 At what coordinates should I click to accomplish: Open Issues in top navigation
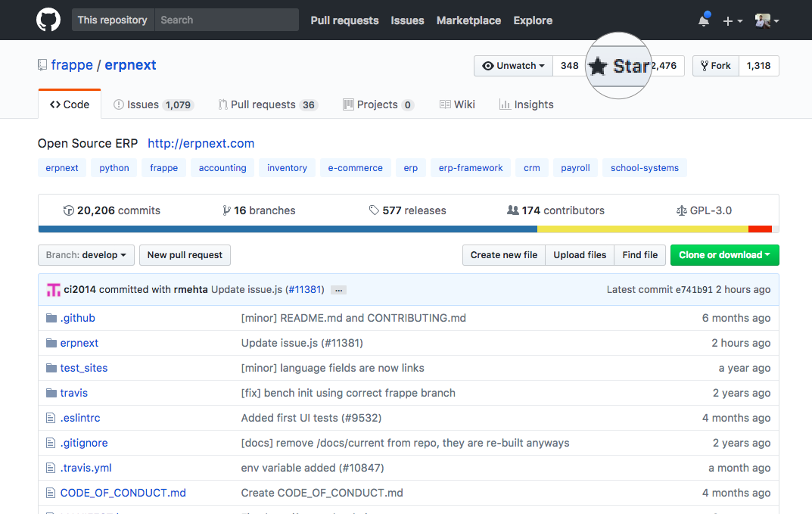coord(407,20)
